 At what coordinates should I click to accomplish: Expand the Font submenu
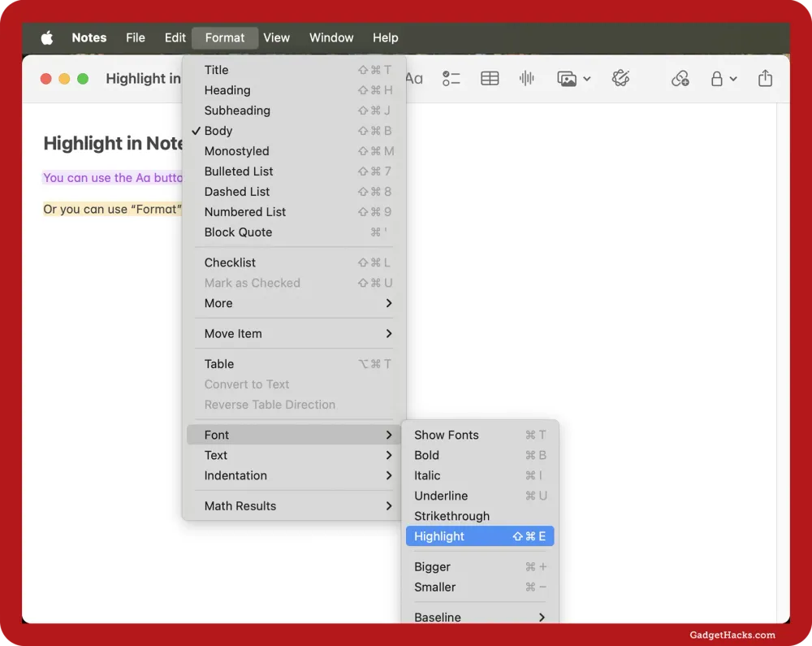tap(294, 435)
